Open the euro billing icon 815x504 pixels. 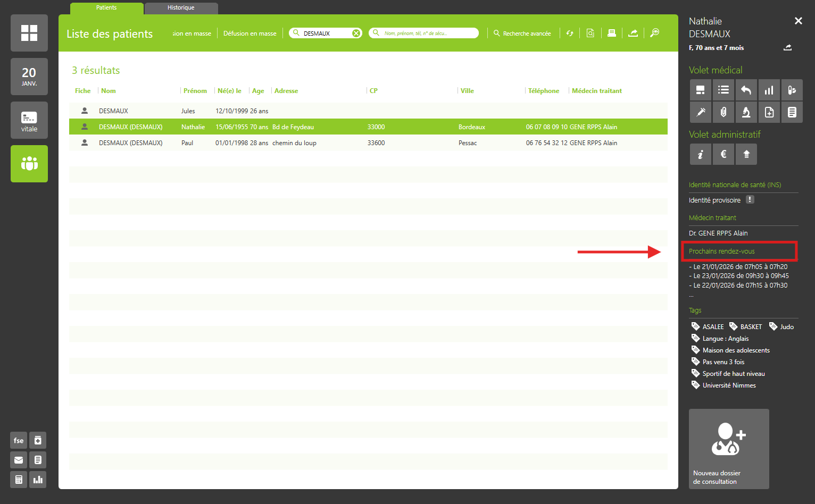point(723,154)
